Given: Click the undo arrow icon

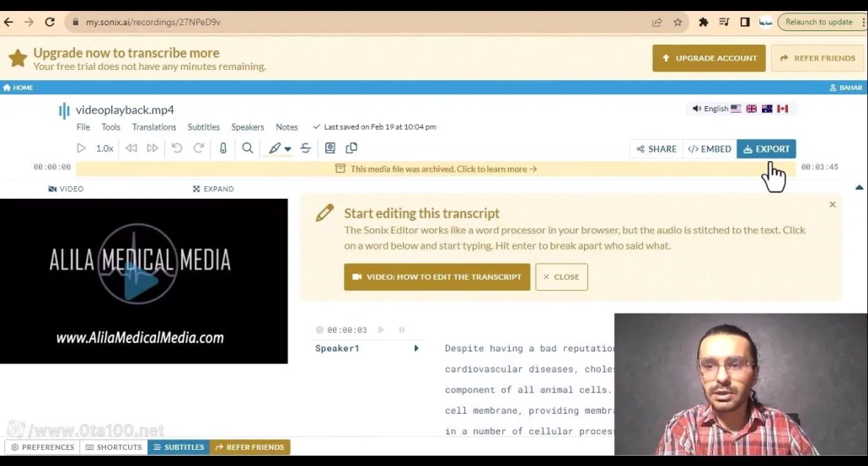Looking at the screenshot, I should coord(177,148).
